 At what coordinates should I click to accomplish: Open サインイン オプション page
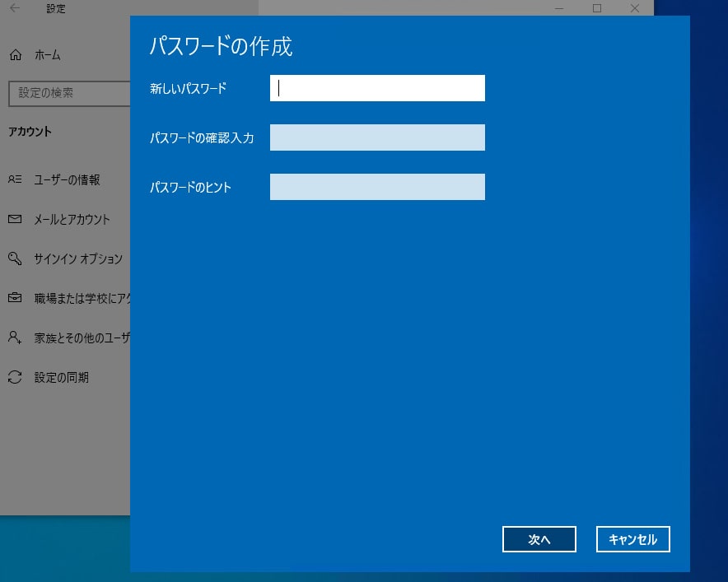click(x=78, y=258)
